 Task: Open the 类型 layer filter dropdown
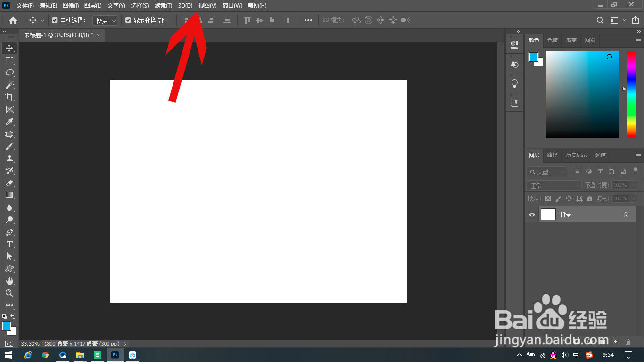click(x=546, y=172)
